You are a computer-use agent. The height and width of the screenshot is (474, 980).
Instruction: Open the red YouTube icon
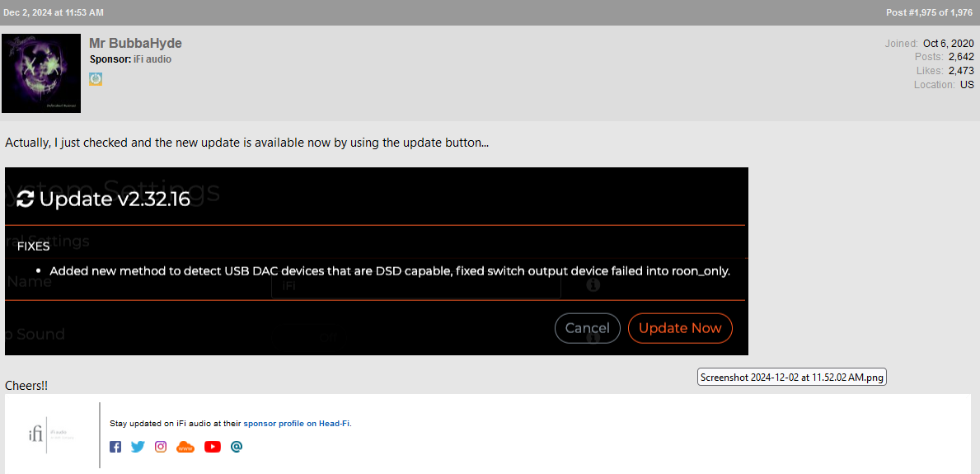click(x=213, y=447)
